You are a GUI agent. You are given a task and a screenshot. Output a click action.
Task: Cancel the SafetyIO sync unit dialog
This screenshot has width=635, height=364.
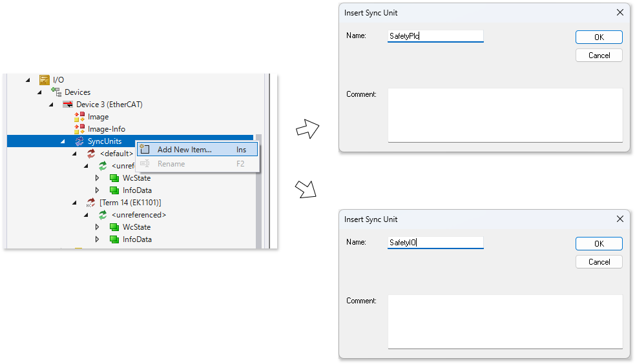599,262
